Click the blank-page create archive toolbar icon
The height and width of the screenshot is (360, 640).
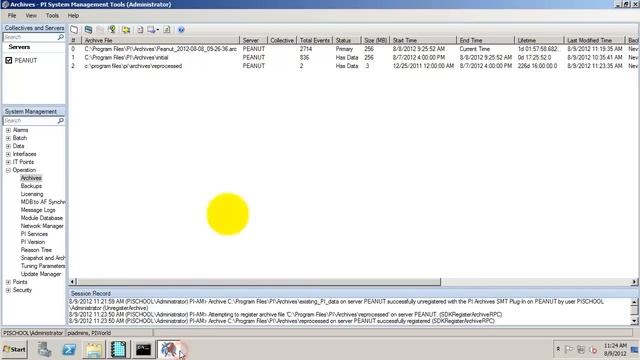[74, 29]
